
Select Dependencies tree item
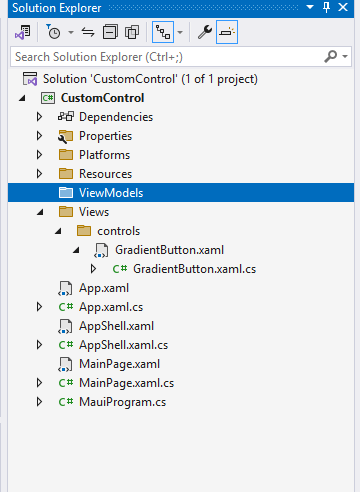click(116, 117)
